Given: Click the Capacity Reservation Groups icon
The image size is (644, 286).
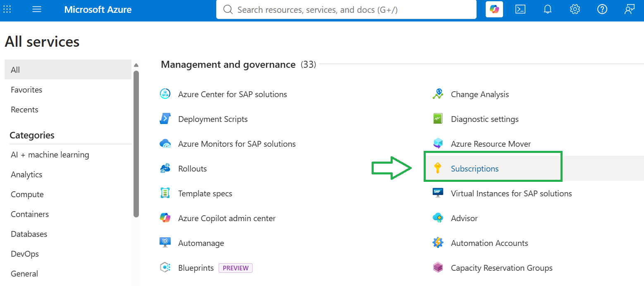Looking at the screenshot, I should point(438,268).
